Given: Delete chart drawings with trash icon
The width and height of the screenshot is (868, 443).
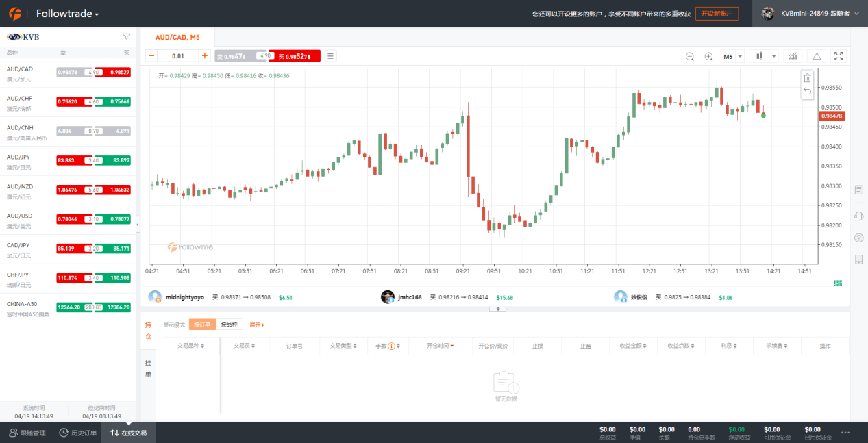Looking at the screenshot, I should tap(807, 78).
